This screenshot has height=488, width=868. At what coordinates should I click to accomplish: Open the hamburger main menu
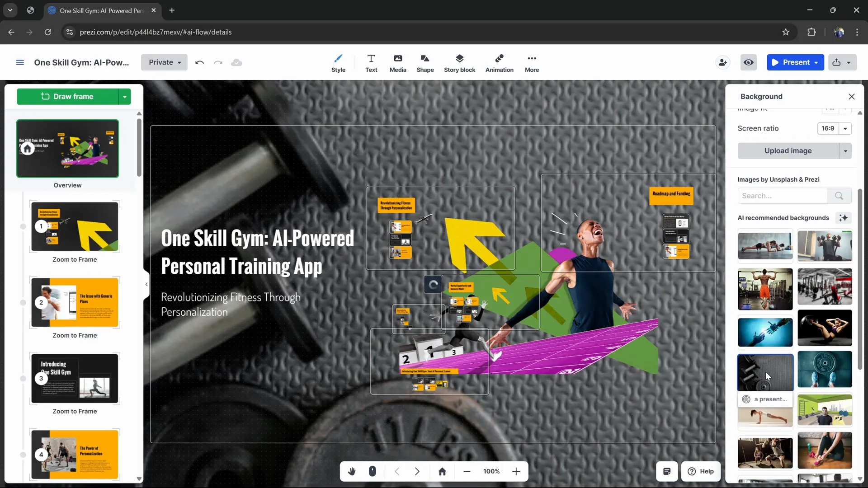[x=20, y=62]
